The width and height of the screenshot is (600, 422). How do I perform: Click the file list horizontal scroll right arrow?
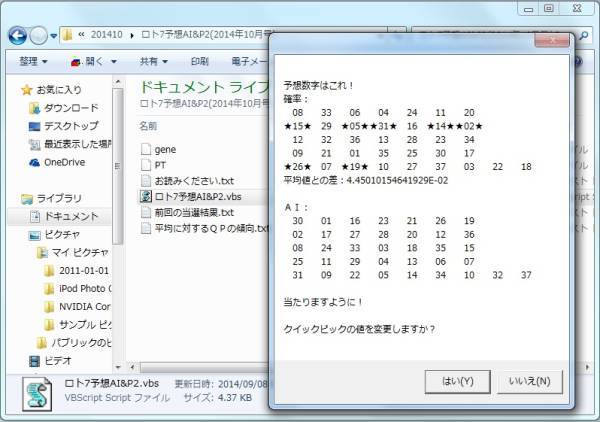click(x=587, y=367)
